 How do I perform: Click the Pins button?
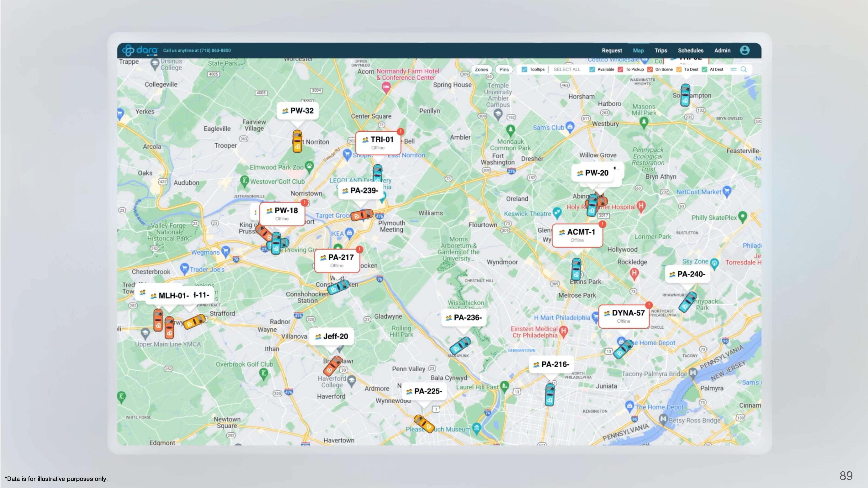pyautogui.click(x=504, y=69)
